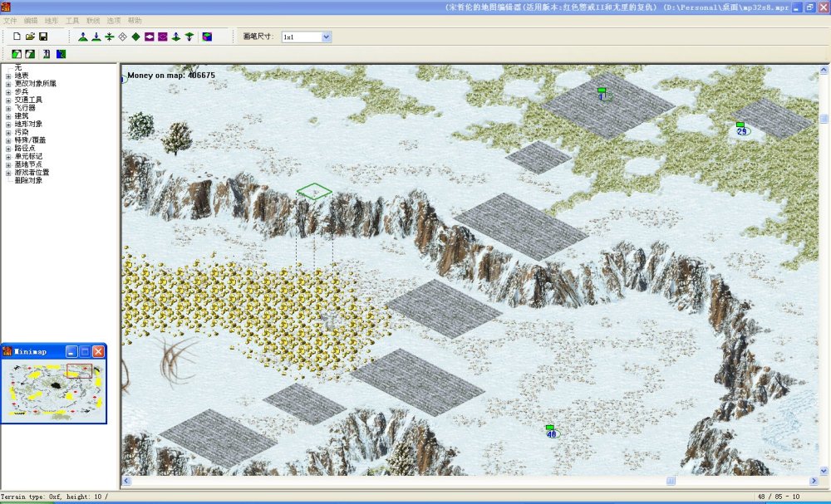
Task: Click the horizontal scrollbar thumb
Action: coord(671,481)
